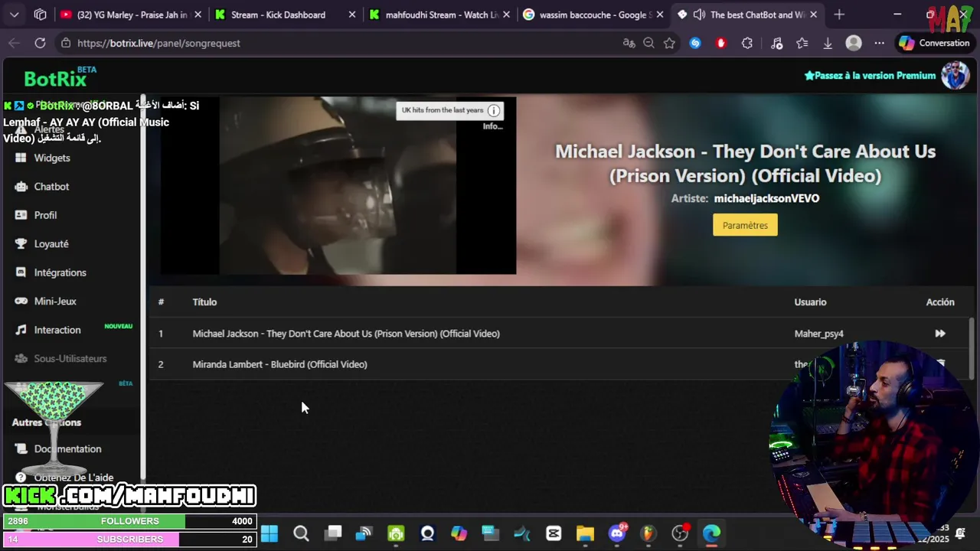This screenshot has height=551, width=980.
Task: Open CapCut from the taskbar
Action: pyautogui.click(x=554, y=533)
